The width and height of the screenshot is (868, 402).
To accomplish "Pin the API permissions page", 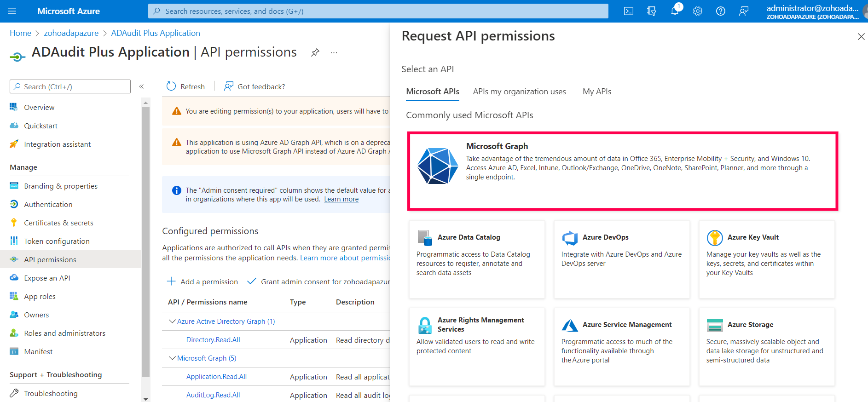I will 315,52.
